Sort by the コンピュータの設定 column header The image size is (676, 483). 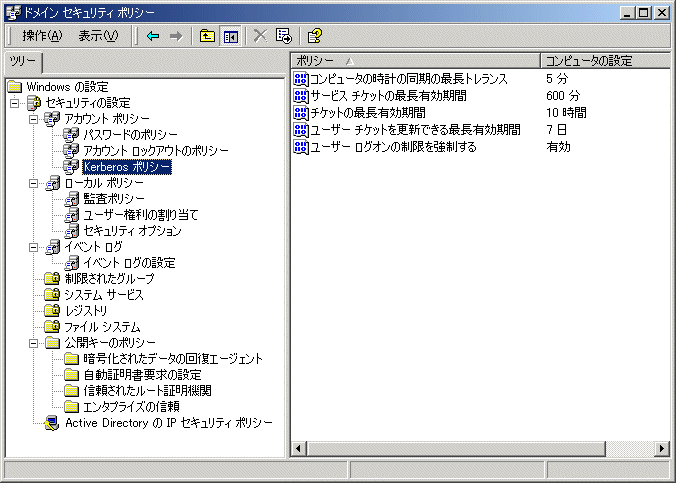[x=605, y=61]
